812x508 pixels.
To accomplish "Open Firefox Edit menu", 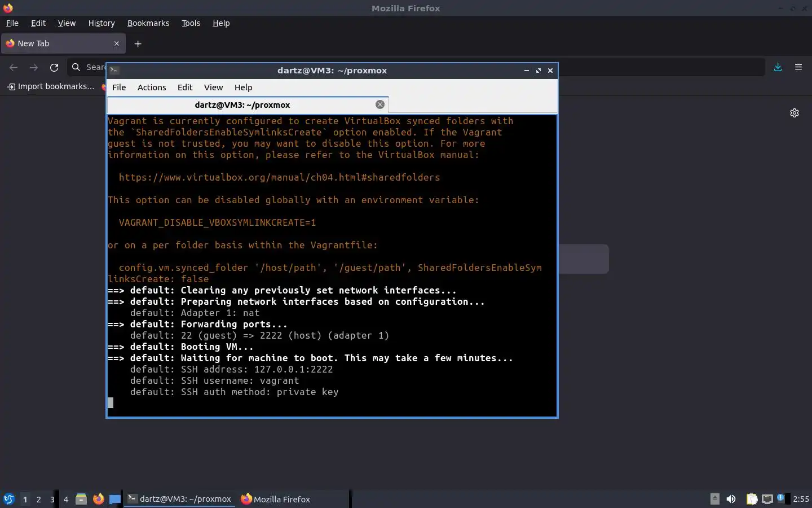I will (x=38, y=23).
